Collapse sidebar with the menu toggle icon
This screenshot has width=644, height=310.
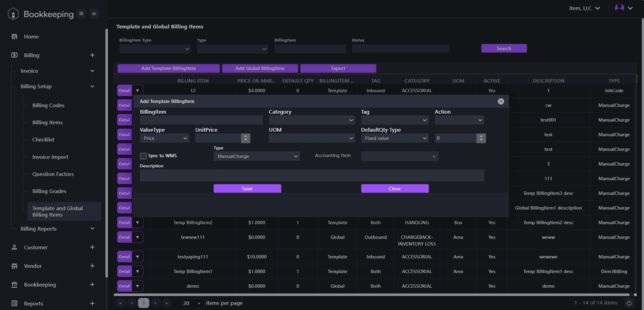(x=94, y=13)
